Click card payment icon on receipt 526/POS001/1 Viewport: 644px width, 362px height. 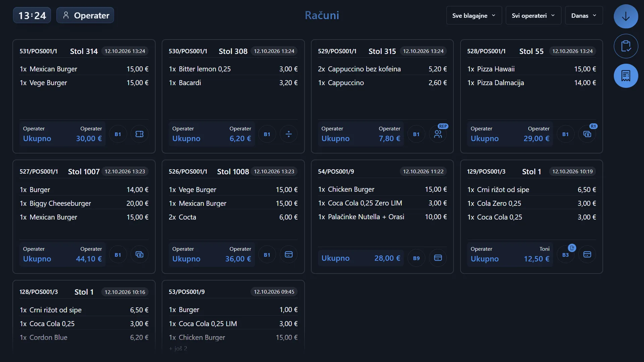pos(288,254)
